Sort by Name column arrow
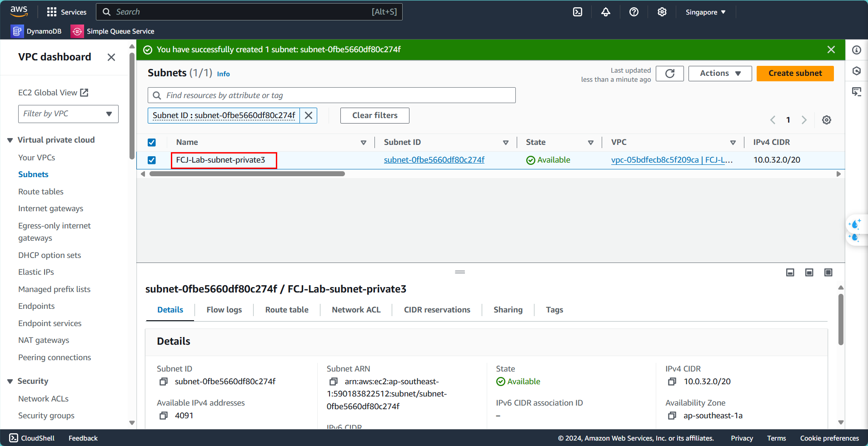Image resolution: width=868 pixels, height=446 pixels. (x=364, y=143)
